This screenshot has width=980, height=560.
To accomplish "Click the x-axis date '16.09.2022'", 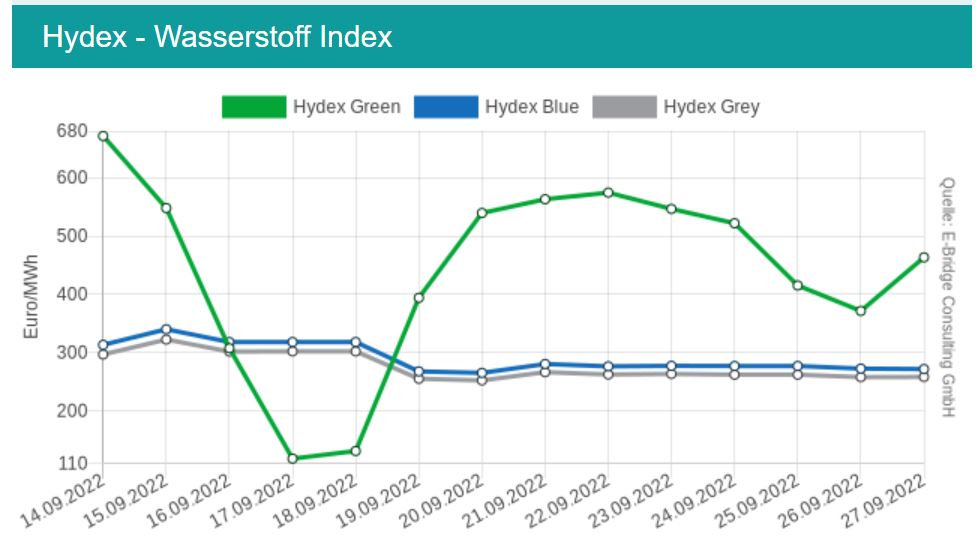I will pos(189,501).
